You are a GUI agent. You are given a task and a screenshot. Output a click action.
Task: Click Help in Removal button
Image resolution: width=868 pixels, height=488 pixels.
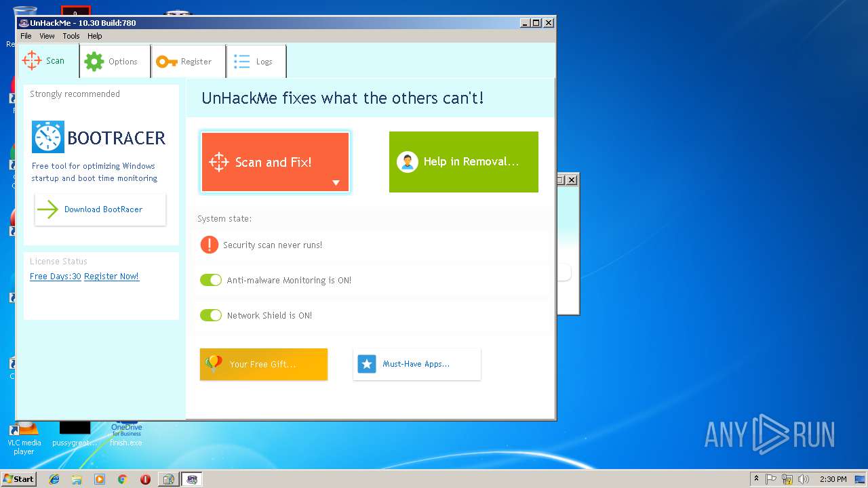[x=464, y=162]
